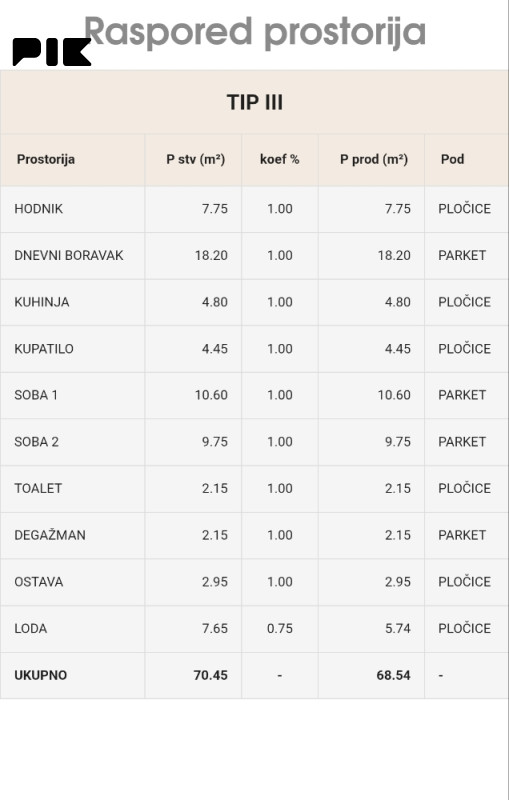Screen dimensions: 509x800
Task: Click the PIK logo icon
Action: 52,52
